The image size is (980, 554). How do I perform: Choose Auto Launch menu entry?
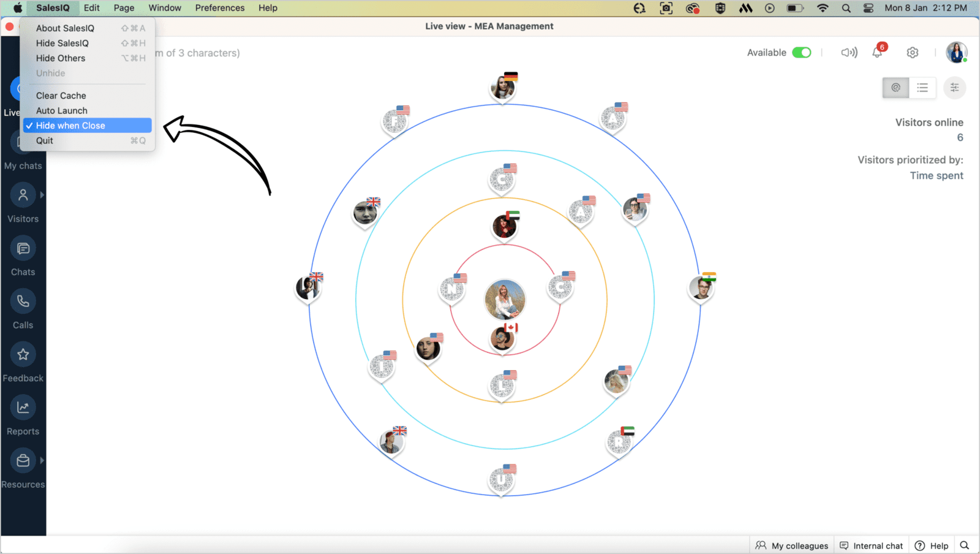click(87, 110)
